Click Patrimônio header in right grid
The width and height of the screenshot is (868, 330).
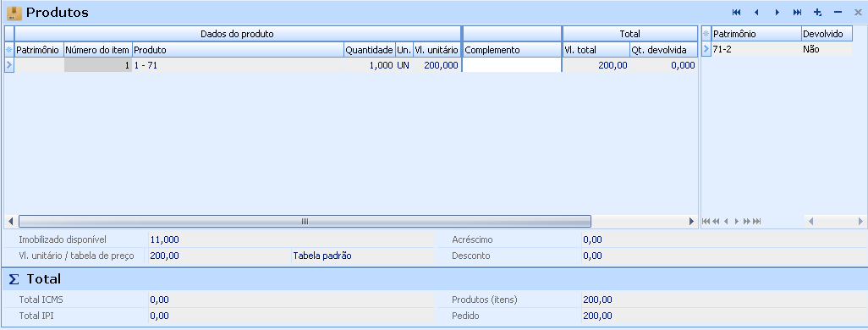click(756, 34)
